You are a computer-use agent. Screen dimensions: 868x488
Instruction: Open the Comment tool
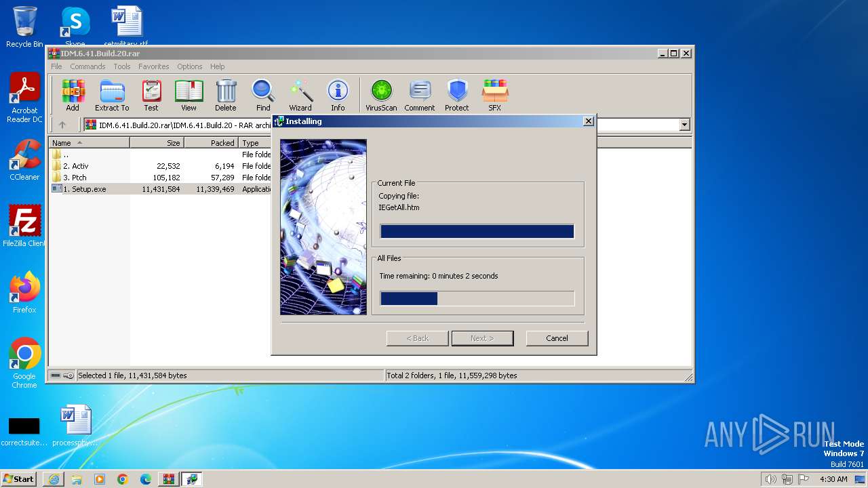point(420,95)
